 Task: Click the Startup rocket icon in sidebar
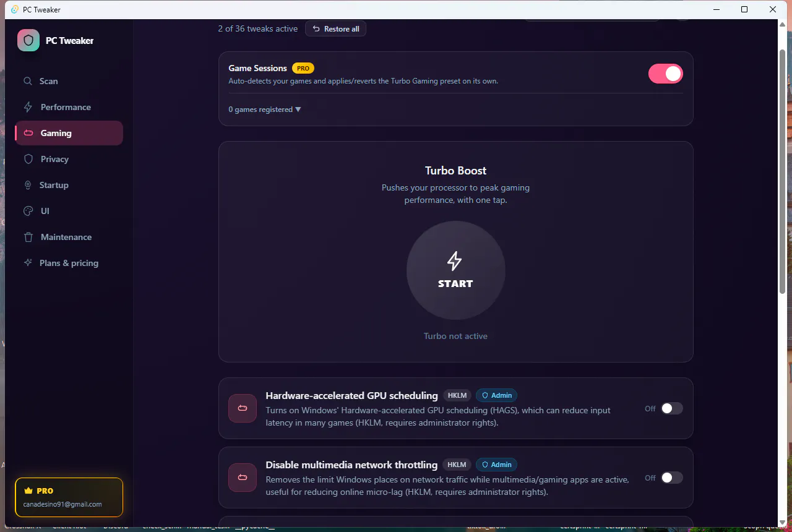[x=27, y=185]
